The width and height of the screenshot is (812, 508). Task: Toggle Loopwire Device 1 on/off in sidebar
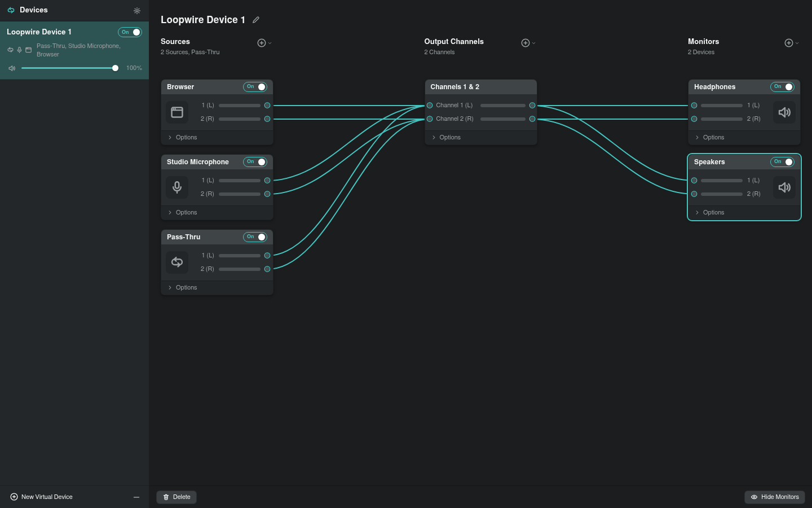click(x=130, y=32)
